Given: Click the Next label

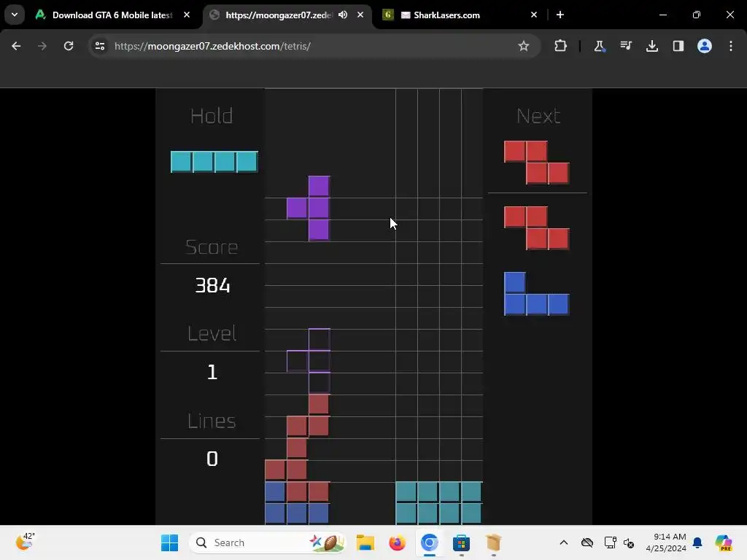Looking at the screenshot, I should 538,116.
